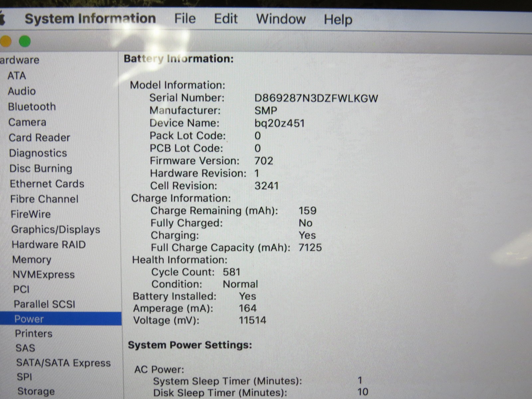The width and height of the screenshot is (532, 399).
Task: Select Storage in the sidebar
Action: (36, 391)
